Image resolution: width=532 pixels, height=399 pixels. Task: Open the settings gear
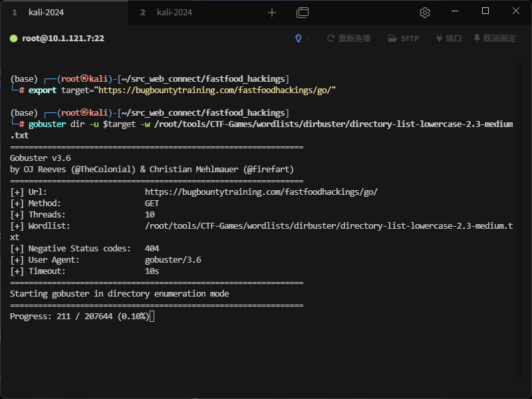(425, 13)
